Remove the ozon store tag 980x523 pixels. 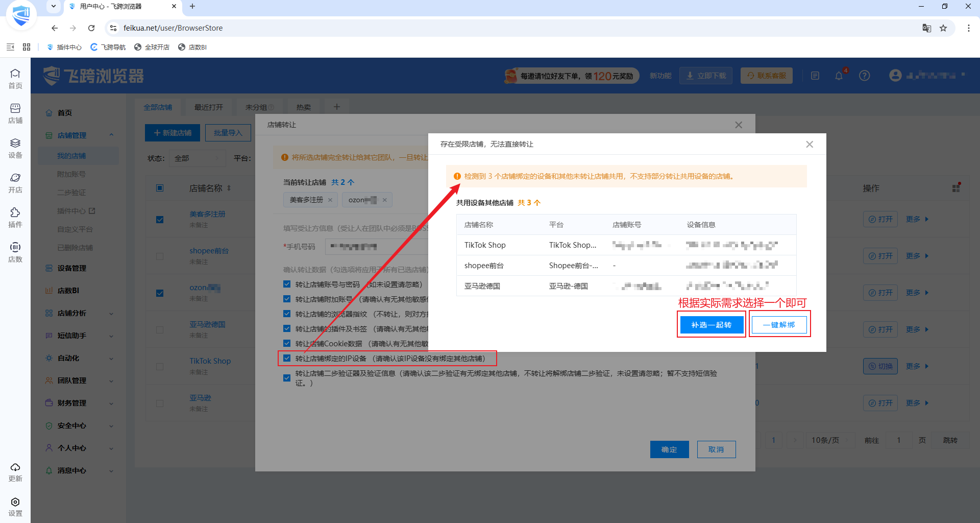point(385,200)
